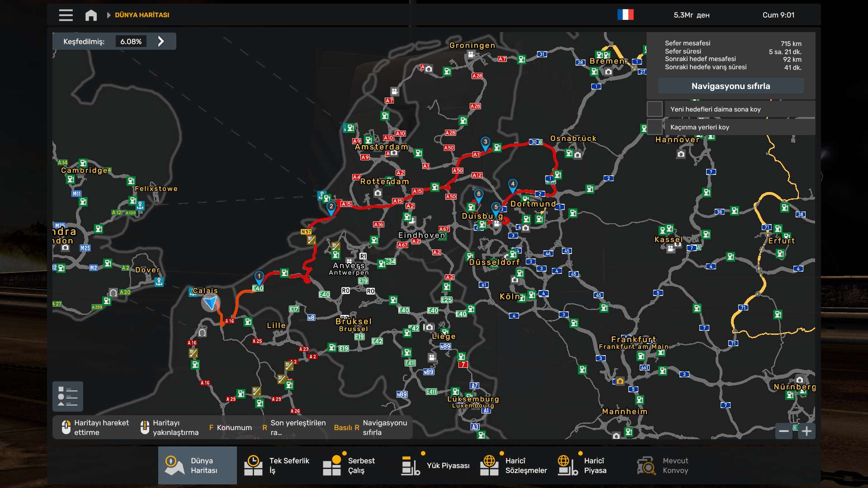This screenshot has height=488, width=868.
Task: Click the DÜNYA HARİTASI breadcrumb title
Action: [x=142, y=15]
